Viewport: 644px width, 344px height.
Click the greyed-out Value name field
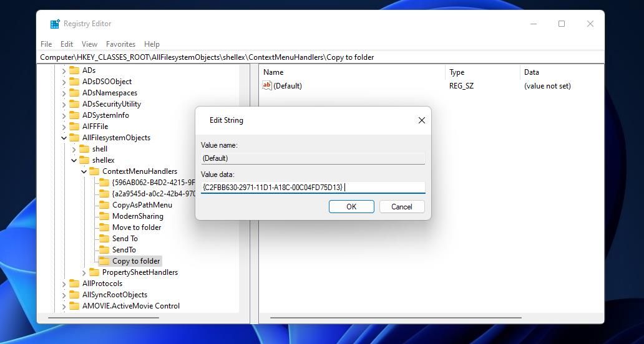(313, 158)
